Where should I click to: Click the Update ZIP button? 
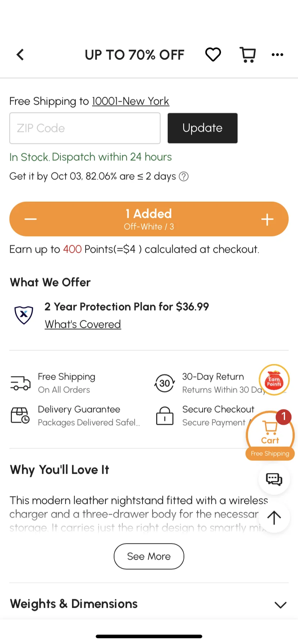tap(203, 128)
